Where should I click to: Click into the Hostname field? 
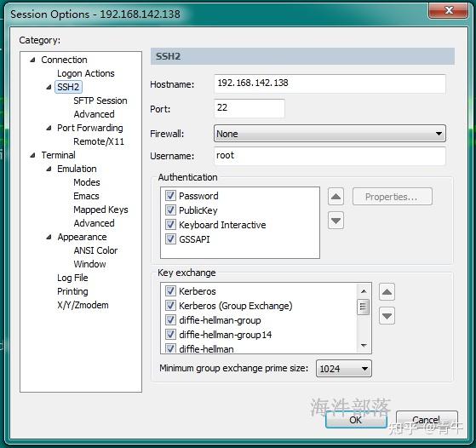330,83
